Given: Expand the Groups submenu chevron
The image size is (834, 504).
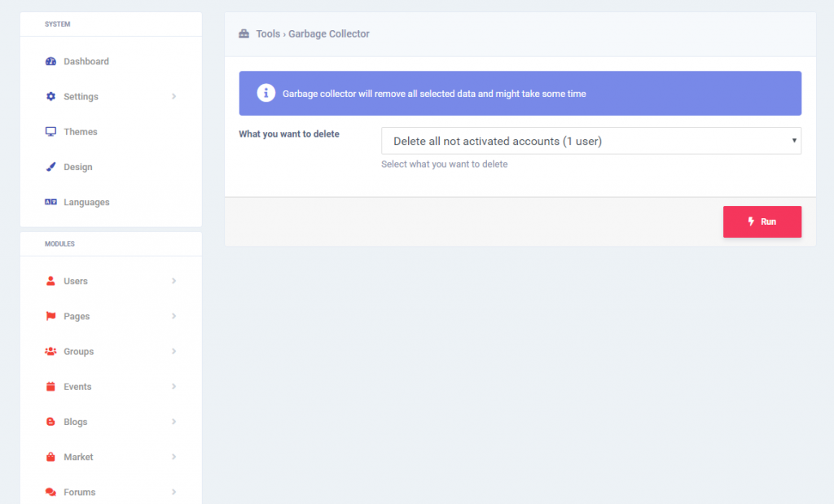Looking at the screenshot, I should [174, 352].
